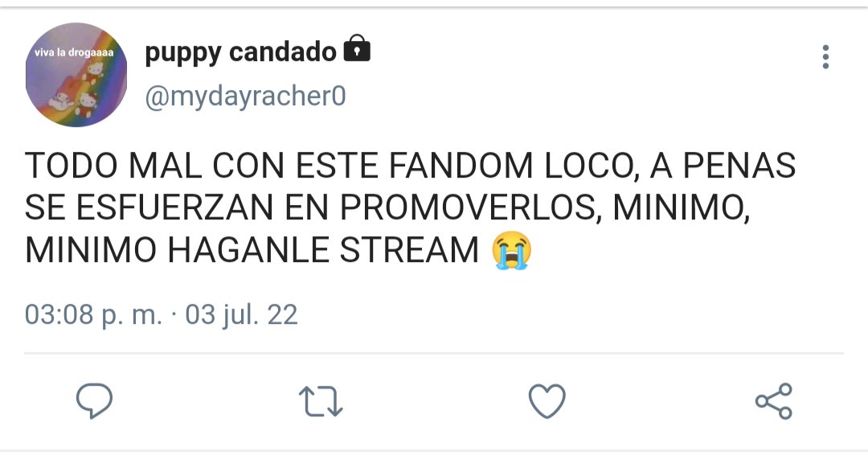Open the puppy candado display name
Screen dimensions: 868x455
click(240, 52)
